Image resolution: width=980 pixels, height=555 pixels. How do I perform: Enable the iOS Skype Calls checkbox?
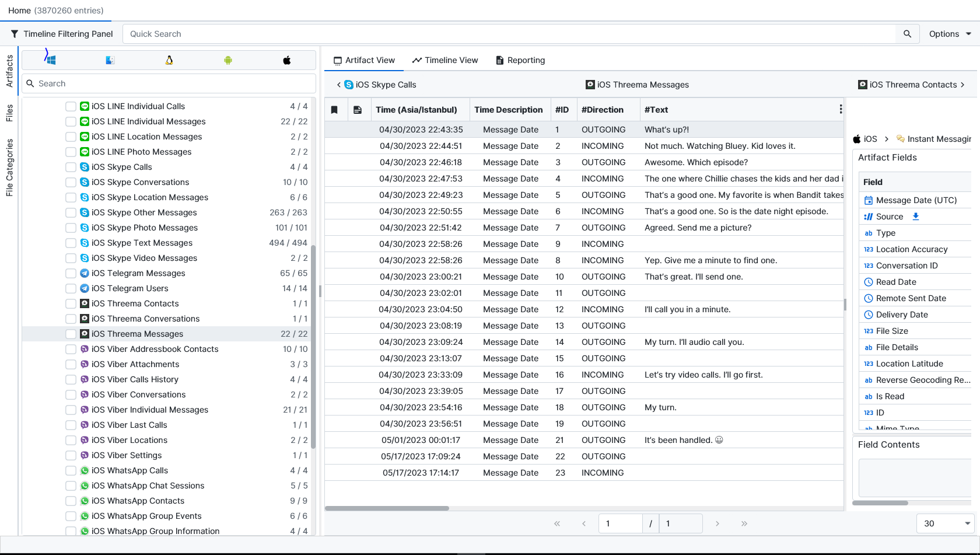point(71,167)
